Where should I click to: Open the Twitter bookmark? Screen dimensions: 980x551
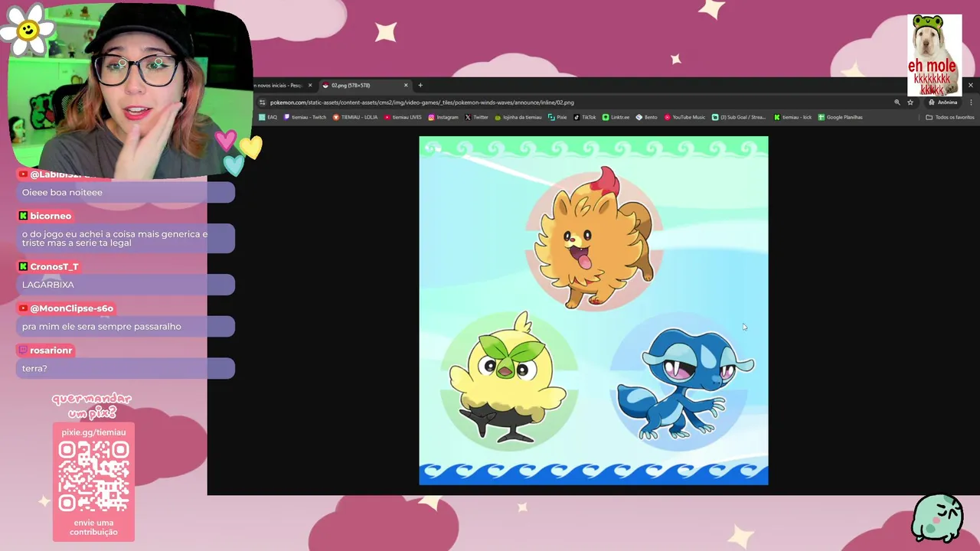(476, 117)
